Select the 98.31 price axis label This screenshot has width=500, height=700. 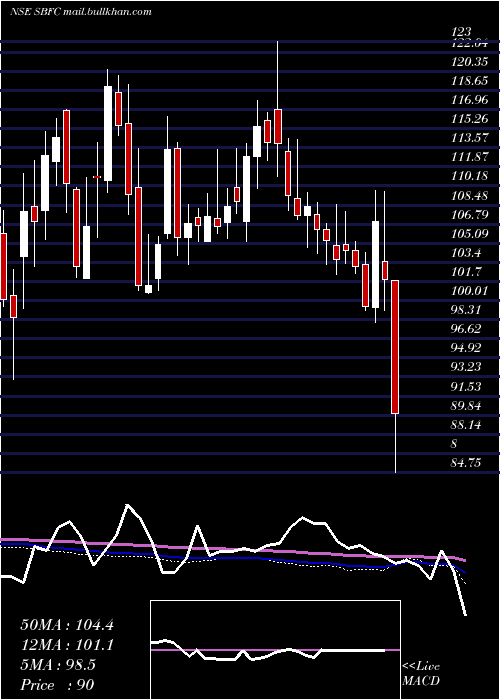467,310
